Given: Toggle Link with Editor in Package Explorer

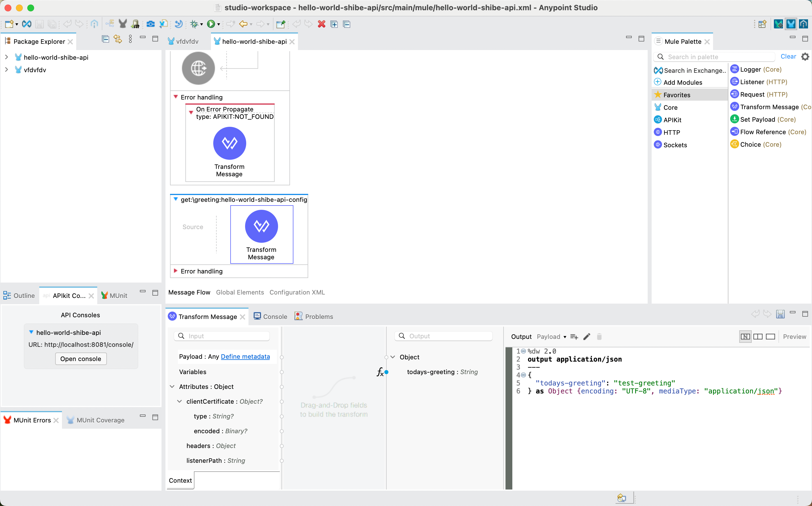Looking at the screenshot, I should (x=117, y=39).
